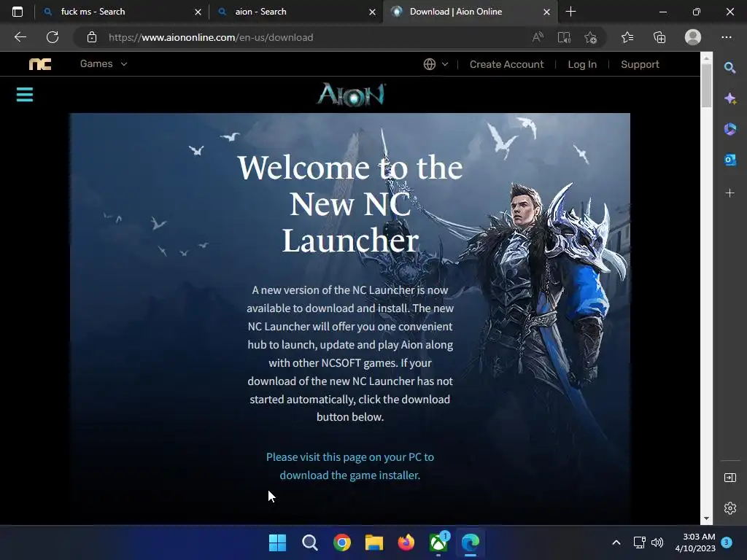Open Edge sidebar search

tap(729, 68)
